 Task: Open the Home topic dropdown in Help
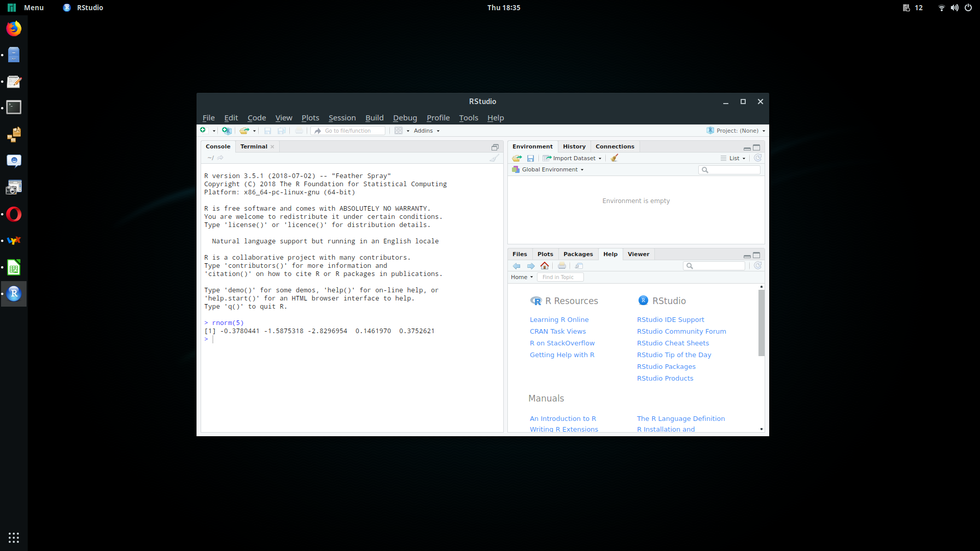[522, 277]
